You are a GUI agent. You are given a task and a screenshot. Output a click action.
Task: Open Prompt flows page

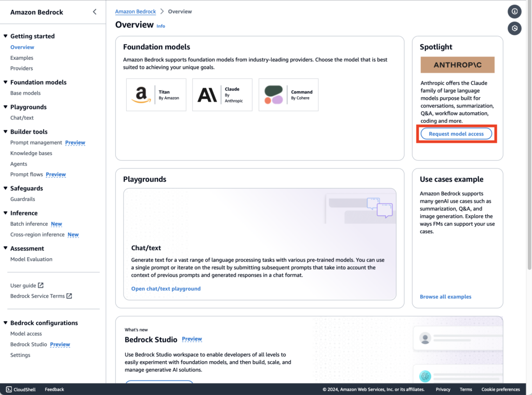tap(26, 175)
